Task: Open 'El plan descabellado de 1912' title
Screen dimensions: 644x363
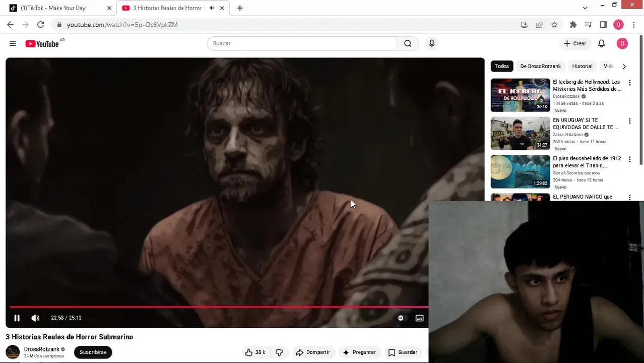Action: [x=587, y=162]
